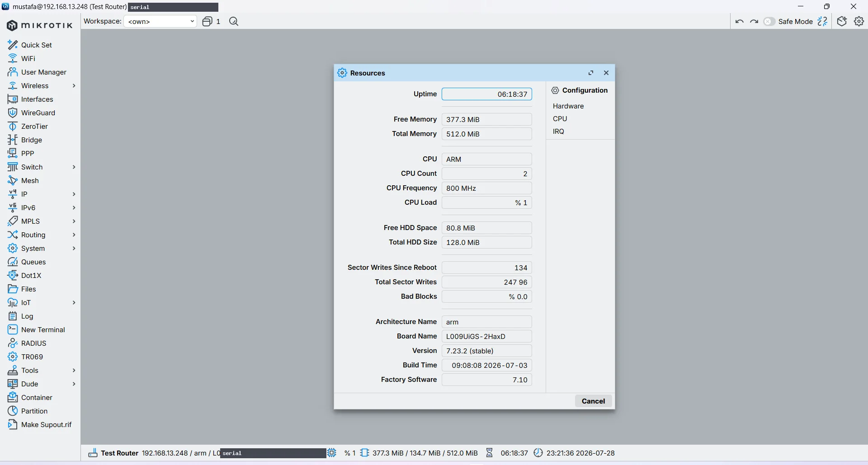The width and height of the screenshot is (868, 465).
Task: Open WireGuard shield icon
Action: [13, 113]
